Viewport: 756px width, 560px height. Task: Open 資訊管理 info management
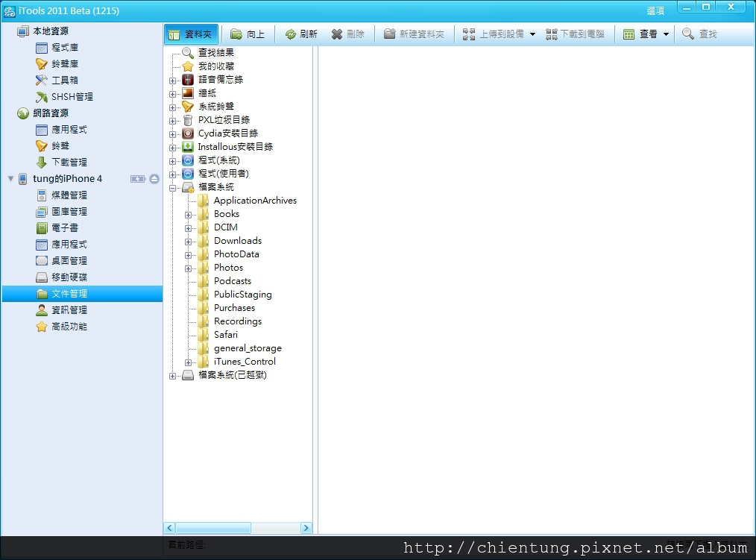[69, 309]
